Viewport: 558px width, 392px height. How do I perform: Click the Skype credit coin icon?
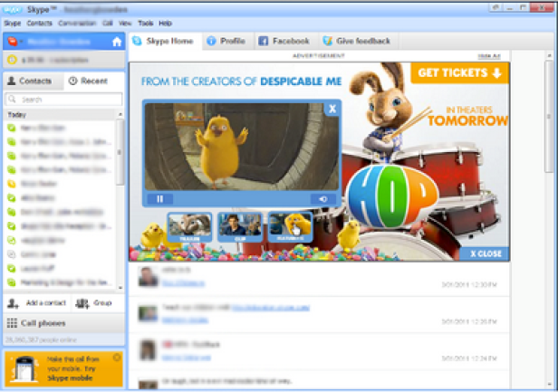[12, 60]
